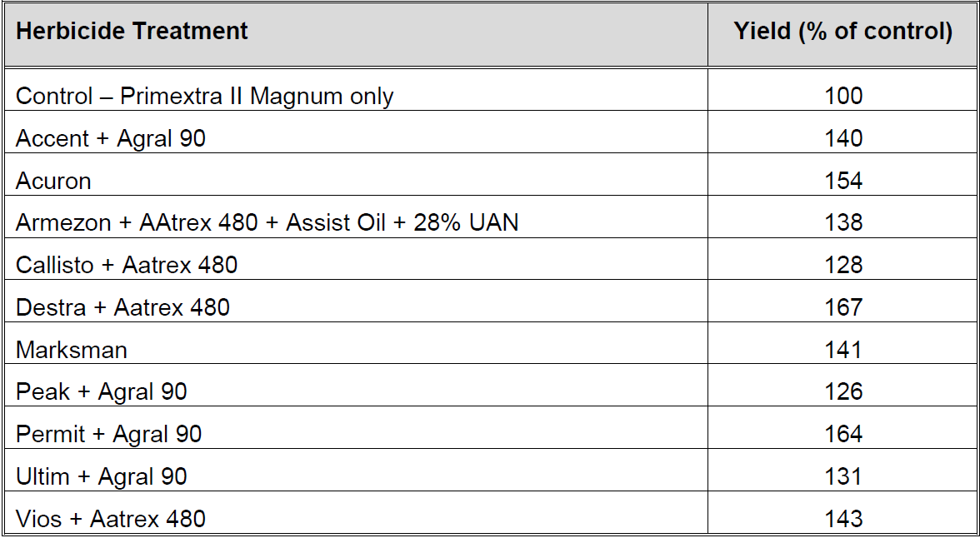Select the yield value 154

click(843, 181)
